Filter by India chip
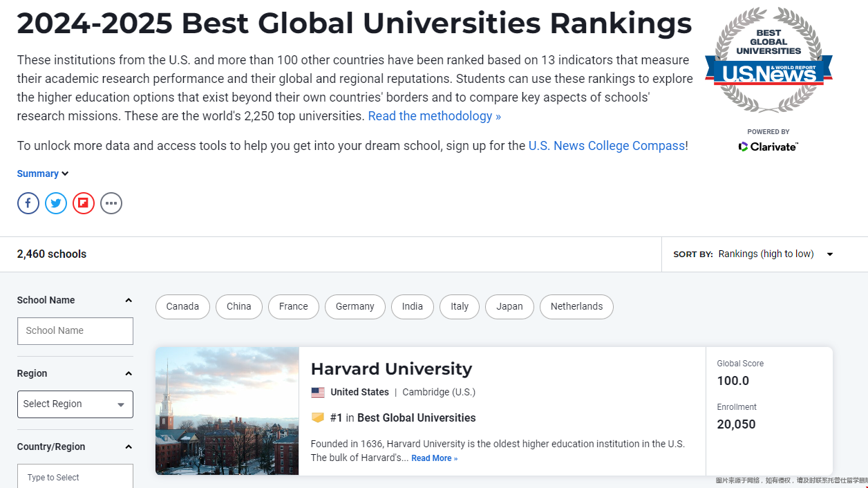This screenshot has width=868, height=488. coord(413,307)
